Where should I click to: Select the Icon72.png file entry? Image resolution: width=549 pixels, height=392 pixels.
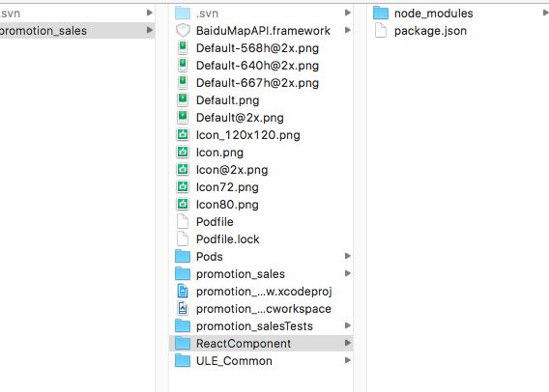click(x=261, y=187)
